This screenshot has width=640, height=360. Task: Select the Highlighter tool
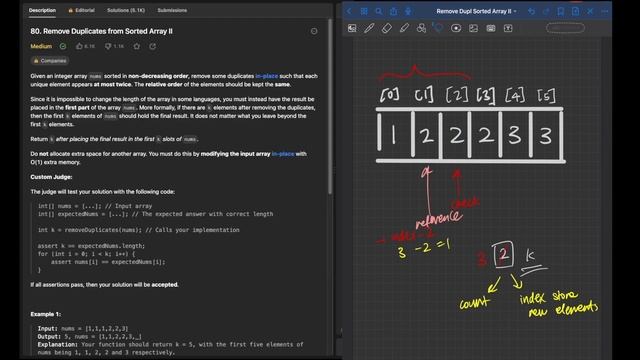(404, 28)
